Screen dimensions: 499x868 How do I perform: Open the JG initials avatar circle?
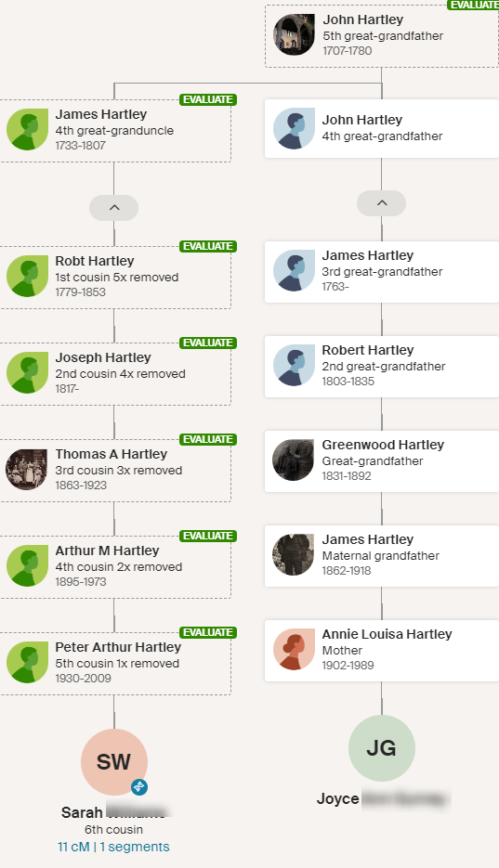[x=382, y=748]
